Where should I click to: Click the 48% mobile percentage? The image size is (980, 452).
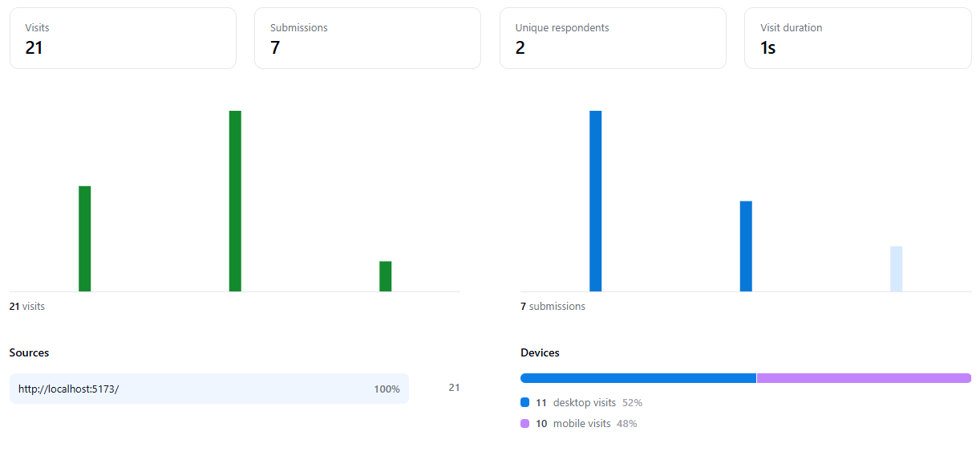click(627, 423)
